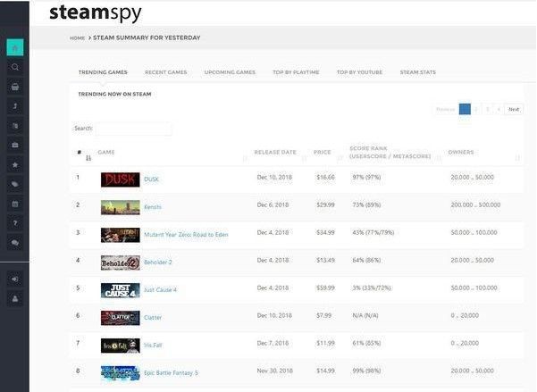
Task: Select 'Nov 30, 2018' release date cell
Action: click(x=274, y=371)
